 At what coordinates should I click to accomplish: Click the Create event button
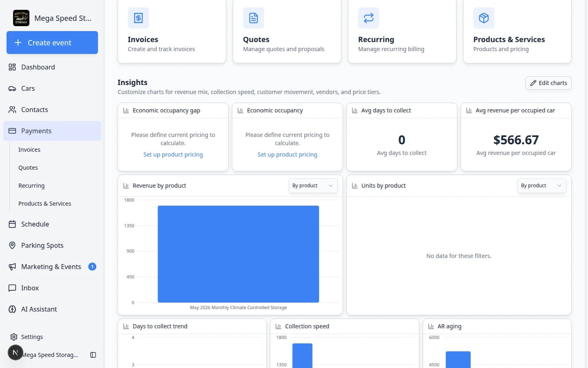(x=52, y=43)
